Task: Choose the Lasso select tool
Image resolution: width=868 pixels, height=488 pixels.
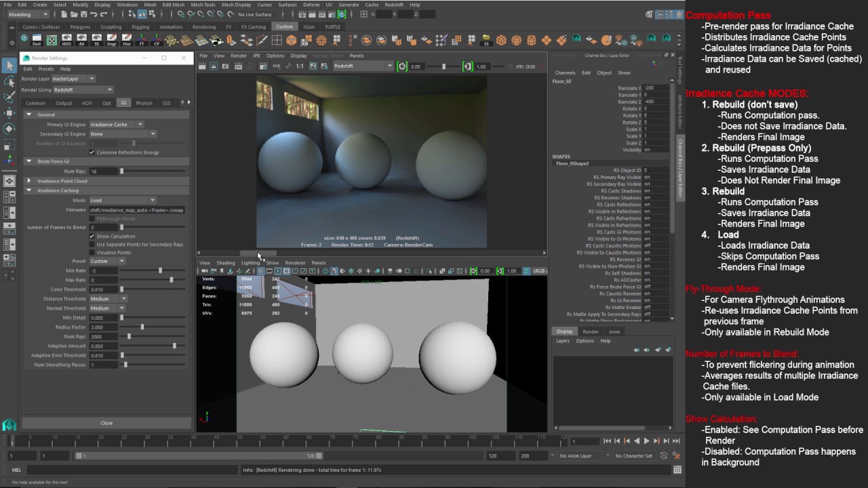Action: [9, 81]
